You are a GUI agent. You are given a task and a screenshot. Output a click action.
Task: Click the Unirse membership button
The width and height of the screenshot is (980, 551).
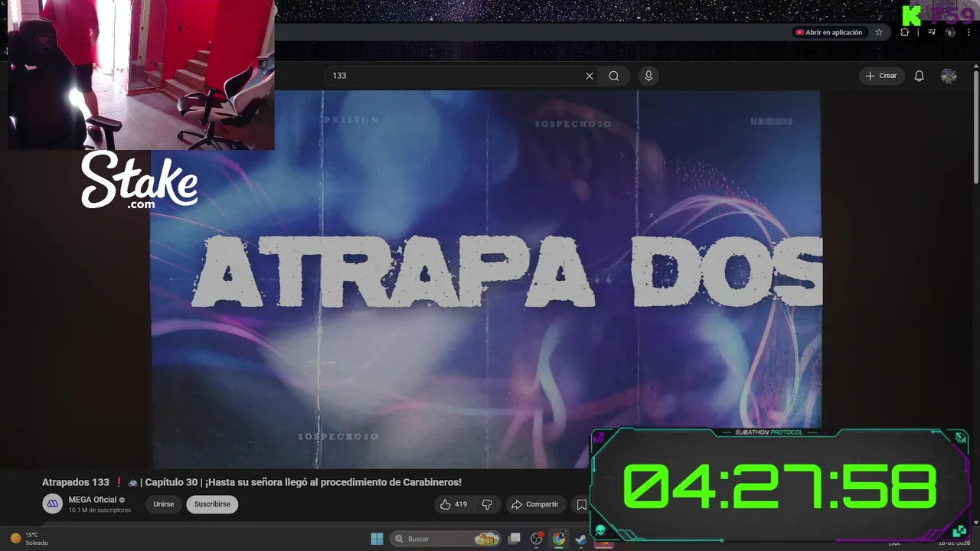(x=164, y=504)
